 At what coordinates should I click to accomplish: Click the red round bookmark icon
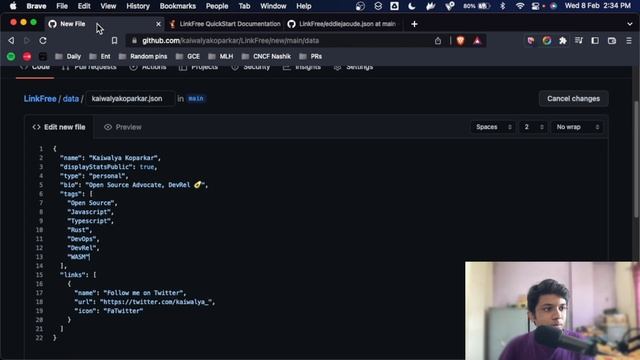[x=27, y=56]
